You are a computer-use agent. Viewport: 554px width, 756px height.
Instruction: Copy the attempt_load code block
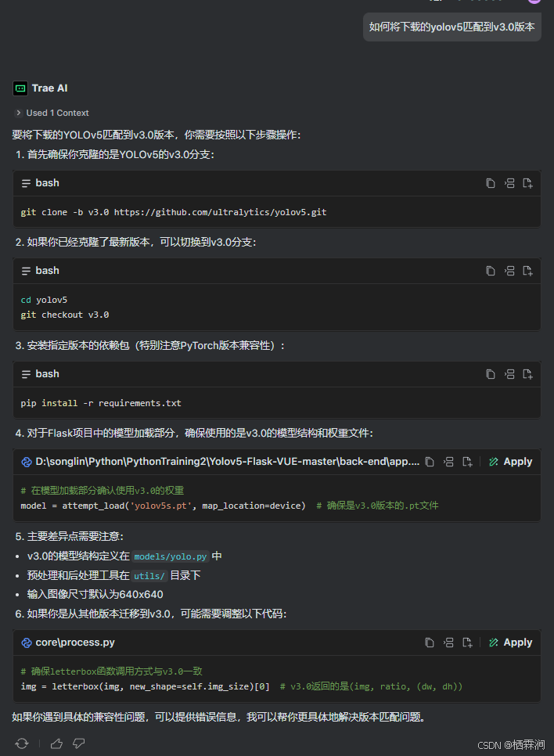(x=429, y=462)
